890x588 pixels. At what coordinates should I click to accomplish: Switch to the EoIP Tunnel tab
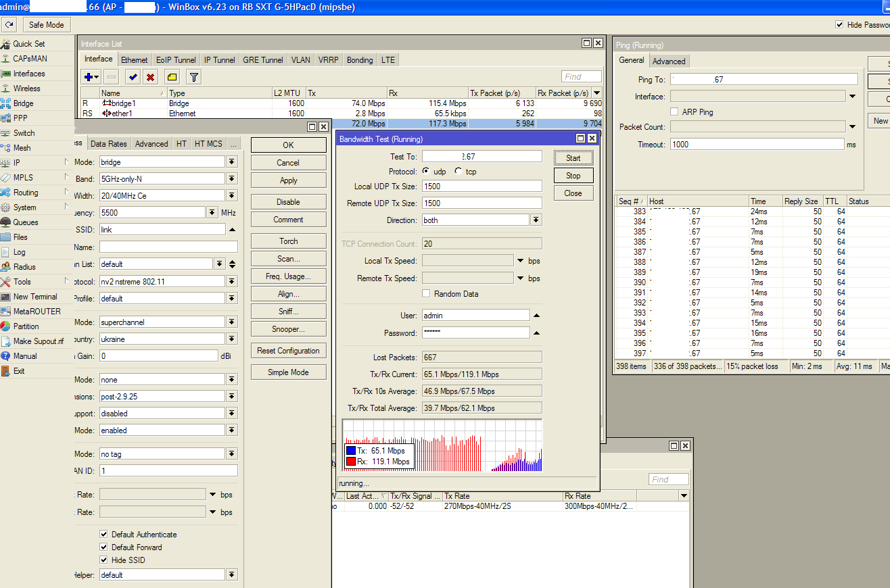(176, 60)
